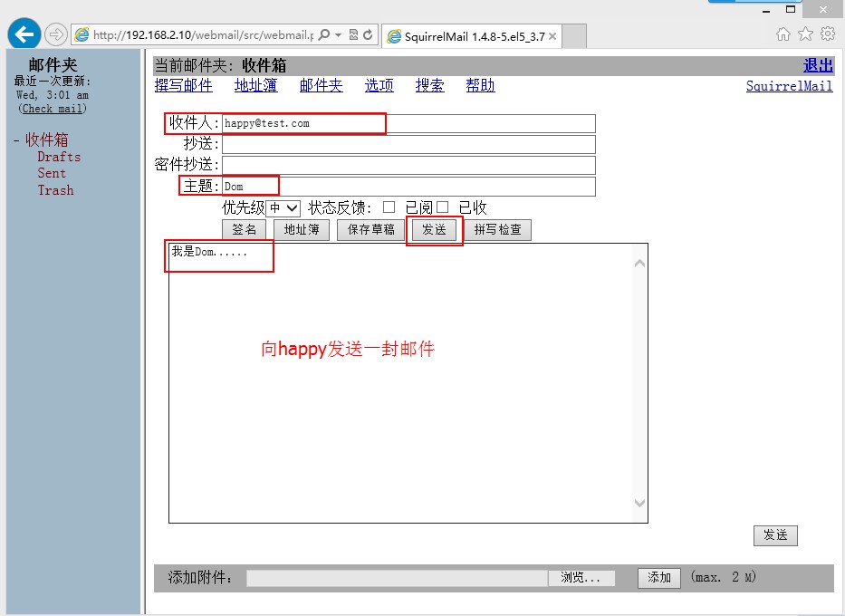Click inside the message body text area
Viewport: 845px width, 616px height.
click(401, 382)
